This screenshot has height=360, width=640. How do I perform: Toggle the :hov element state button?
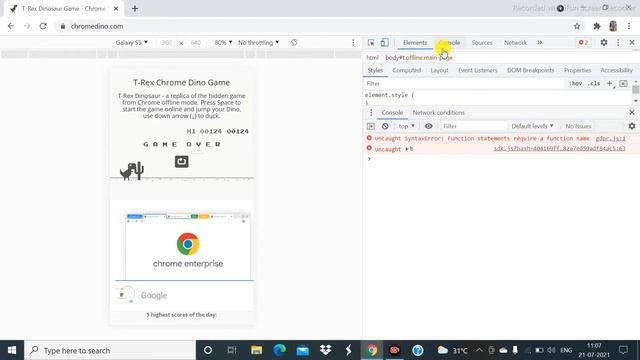[576, 83]
